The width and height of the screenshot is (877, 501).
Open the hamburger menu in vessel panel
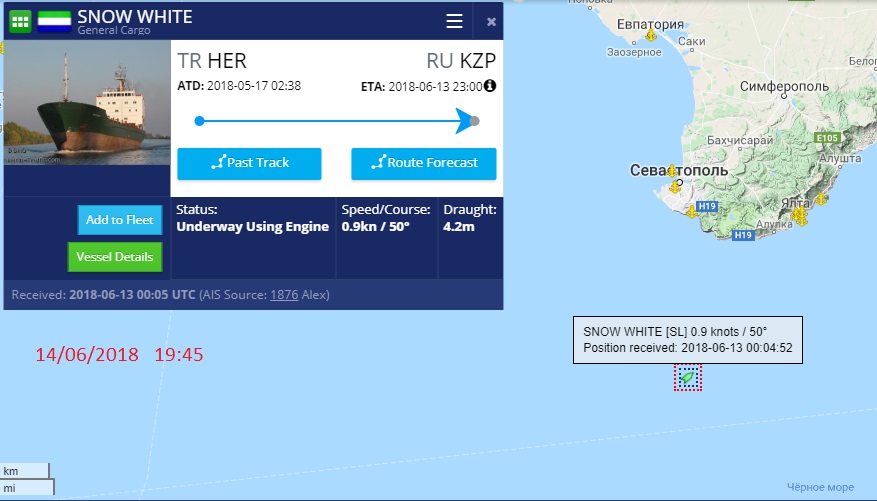454,21
